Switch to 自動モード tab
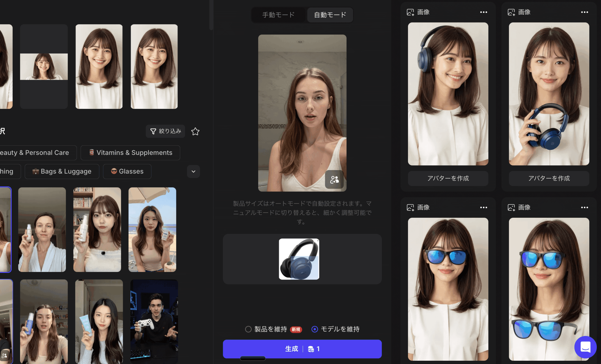Screen dimensions: 601x364 tap(330, 15)
